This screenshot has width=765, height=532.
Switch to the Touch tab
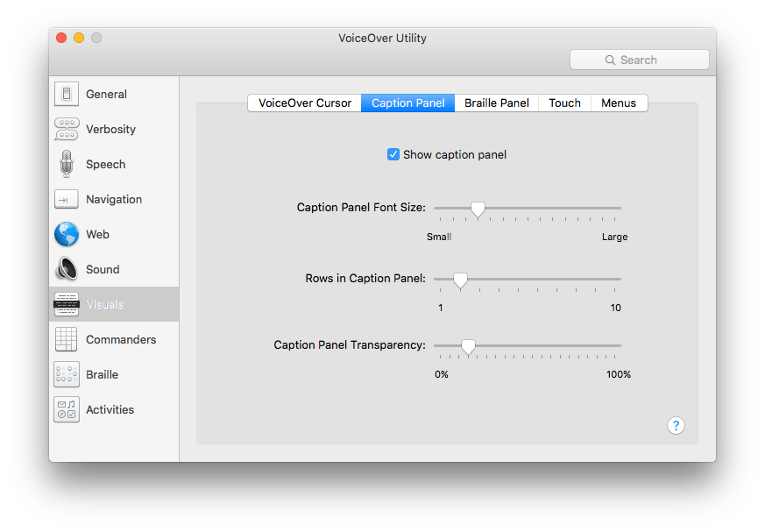pyautogui.click(x=564, y=103)
